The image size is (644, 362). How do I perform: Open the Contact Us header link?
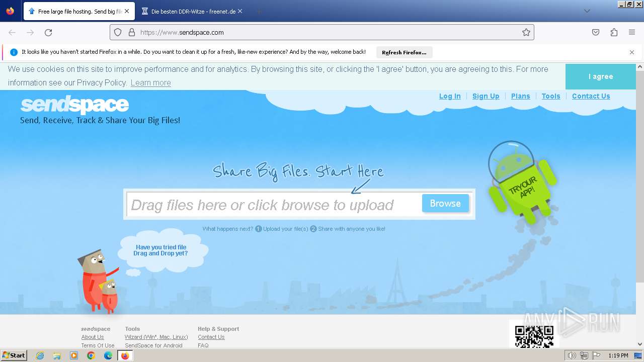(591, 96)
